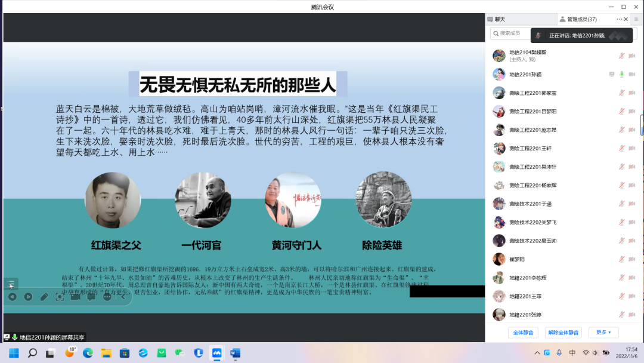Open Microsoft Word from the taskbar
Viewport: 644px width, 363px height.
click(234, 353)
